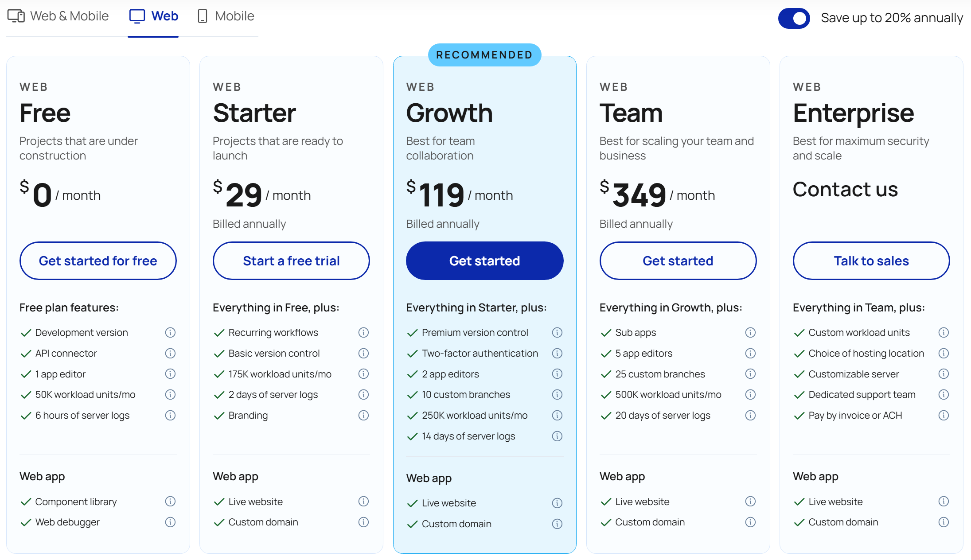Toggle the annual savings billing switch

tap(794, 18)
